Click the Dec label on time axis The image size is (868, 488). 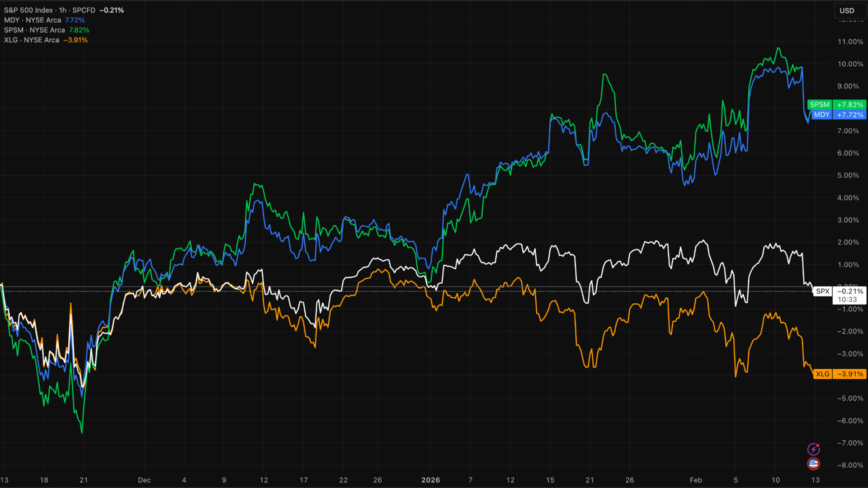click(x=144, y=480)
